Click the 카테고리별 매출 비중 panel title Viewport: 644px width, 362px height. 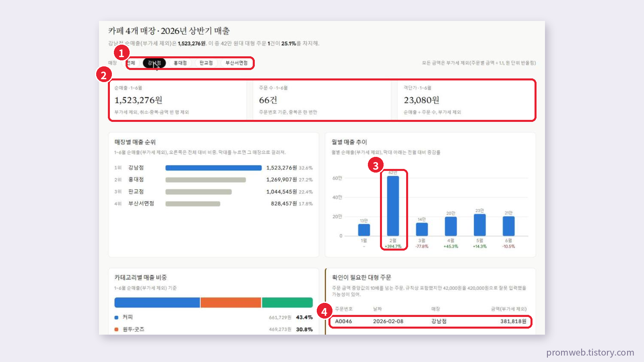pyautogui.click(x=140, y=278)
